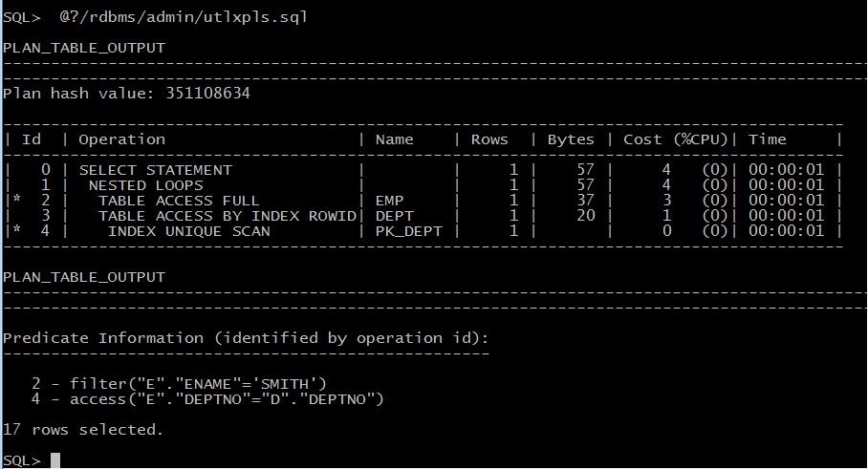The image size is (868, 470).
Task: Click the second 'PLAN_TABLE_OUTPUT' heading
Action: tap(84, 276)
